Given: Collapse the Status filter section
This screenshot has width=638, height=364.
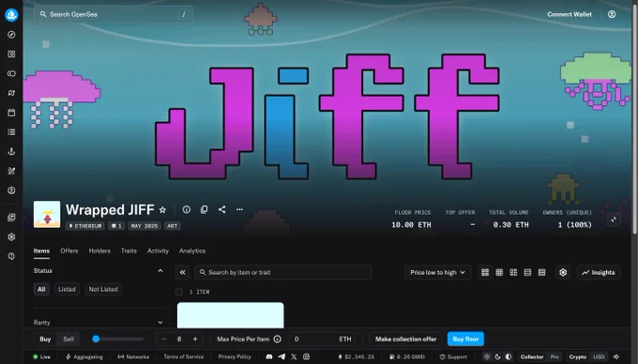Looking at the screenshot, I should 160,271.
